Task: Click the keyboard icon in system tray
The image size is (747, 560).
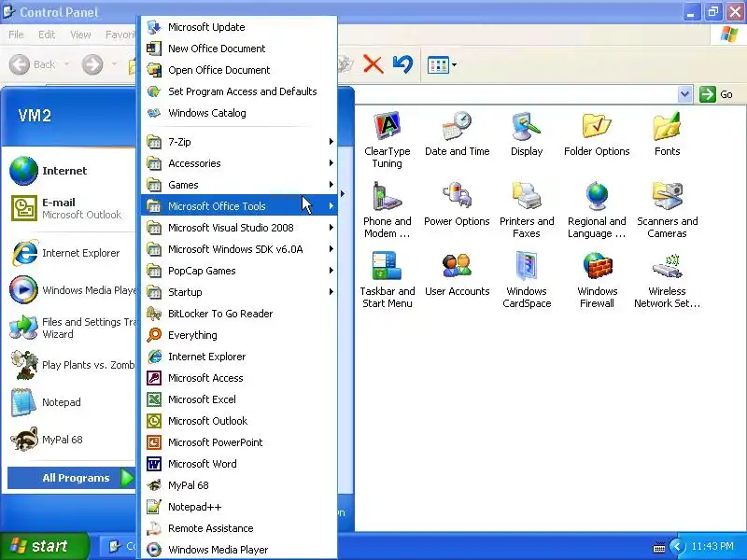Action: 659,547
